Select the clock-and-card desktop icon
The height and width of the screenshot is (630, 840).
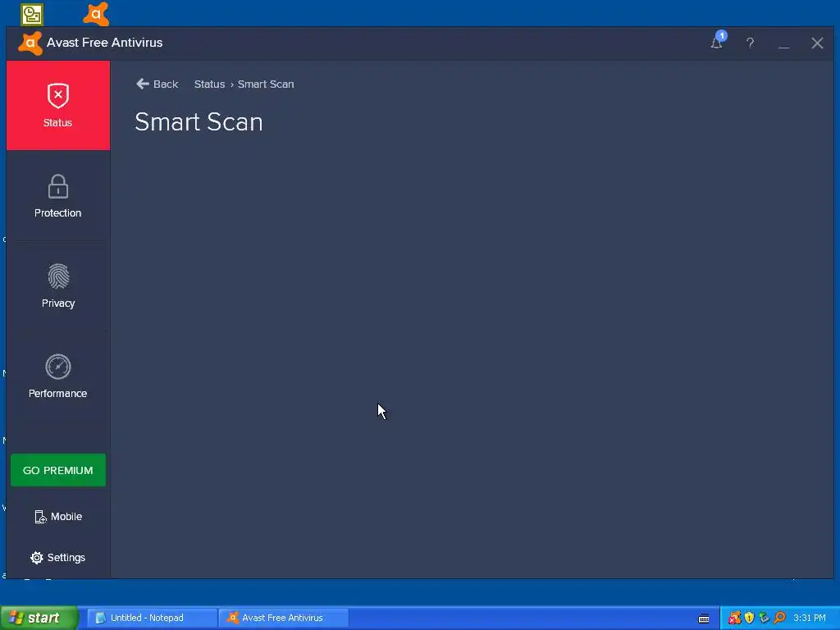click(x=32, y=15)
